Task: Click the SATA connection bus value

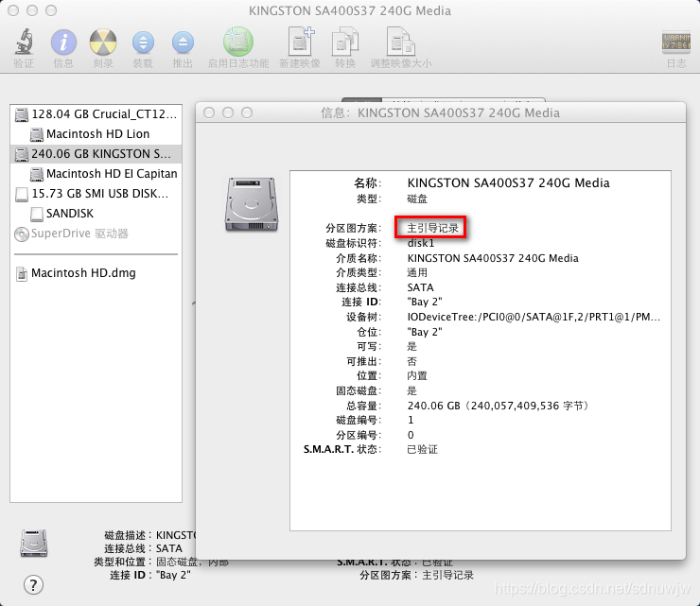Action: point(420,287)
